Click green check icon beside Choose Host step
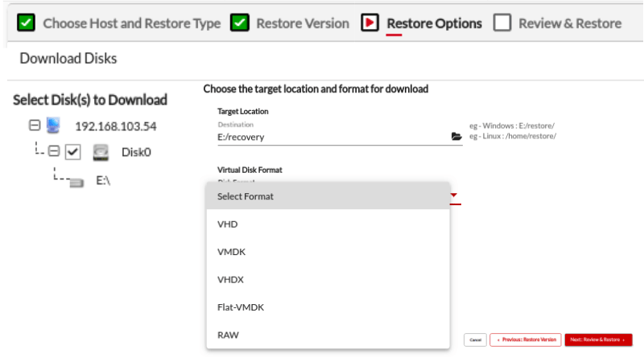The height and width of the screenshot is (362, 644). (x=26, y=23)
